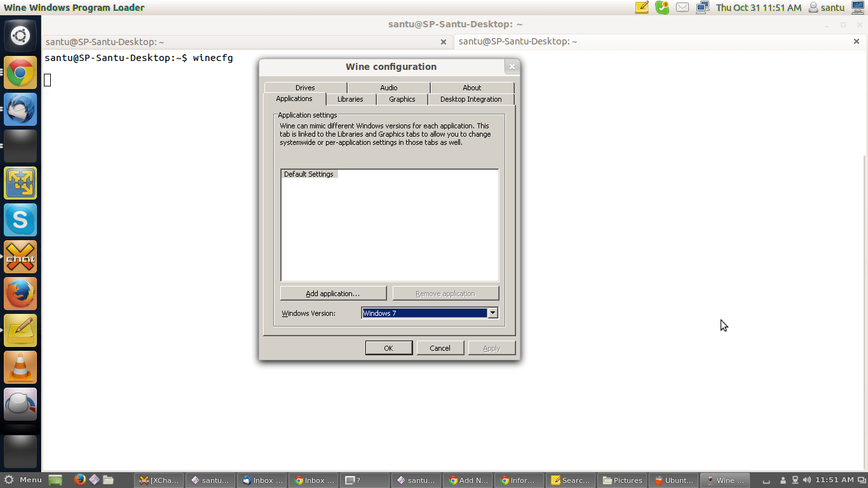
Task: Launch VLC media player from the dock
Action: 20,367
